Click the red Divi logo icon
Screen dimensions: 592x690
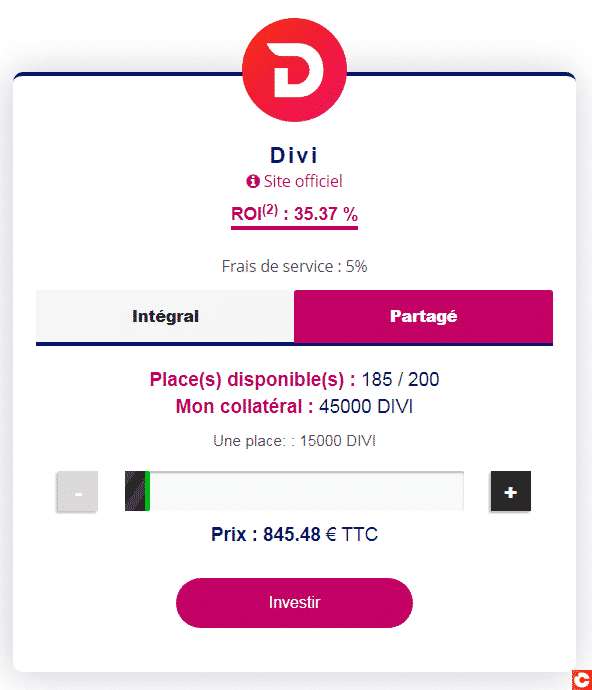coord(294,70)
